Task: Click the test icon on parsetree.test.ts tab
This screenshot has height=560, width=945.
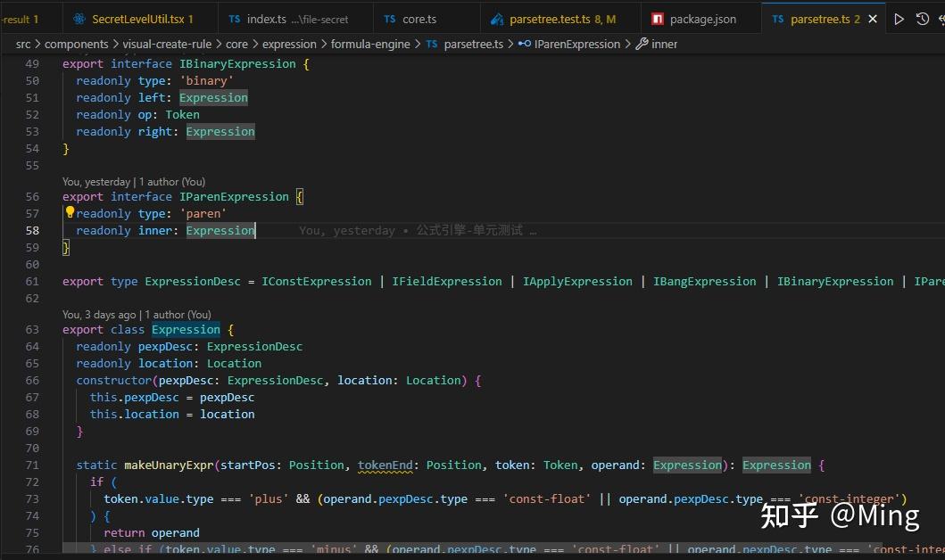Action: pyautogui.click(x=495, y=19)
